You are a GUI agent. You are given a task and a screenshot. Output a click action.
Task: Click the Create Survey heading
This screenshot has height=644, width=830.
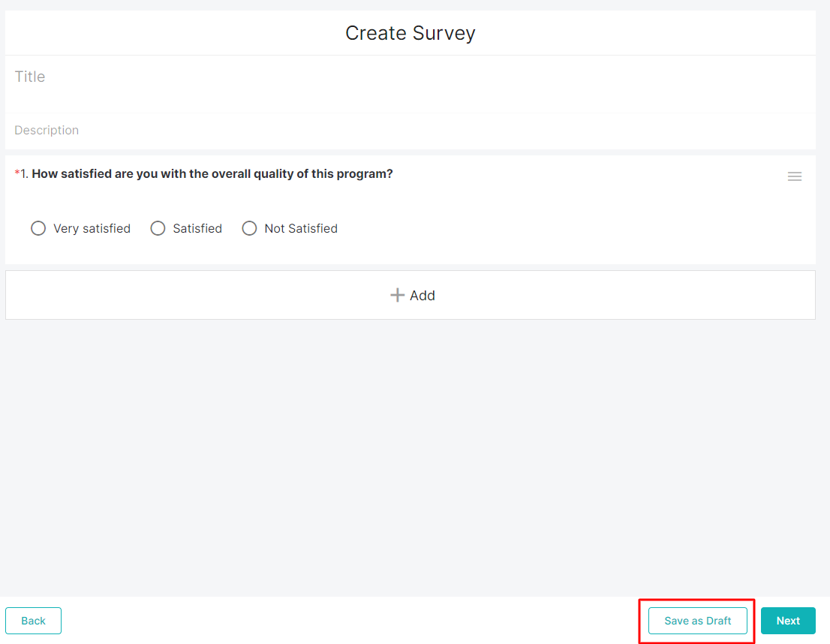(x=410, y=33)
